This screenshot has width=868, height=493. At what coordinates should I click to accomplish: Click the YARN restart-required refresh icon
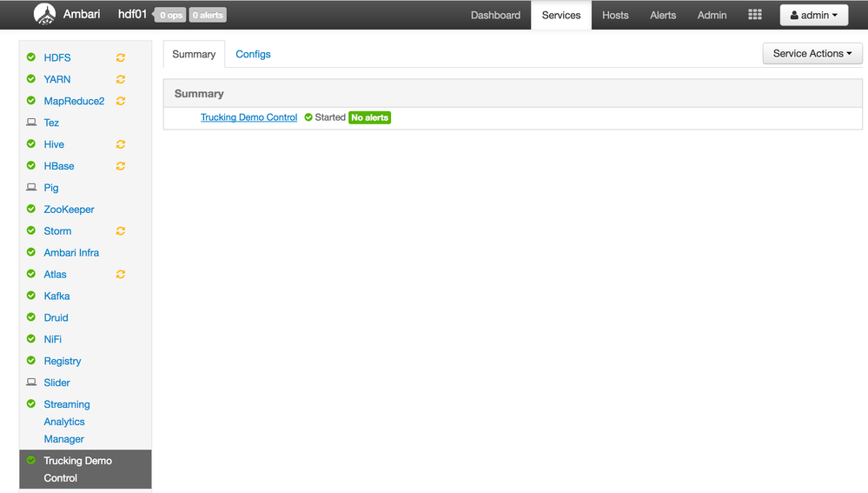[120, 79]
